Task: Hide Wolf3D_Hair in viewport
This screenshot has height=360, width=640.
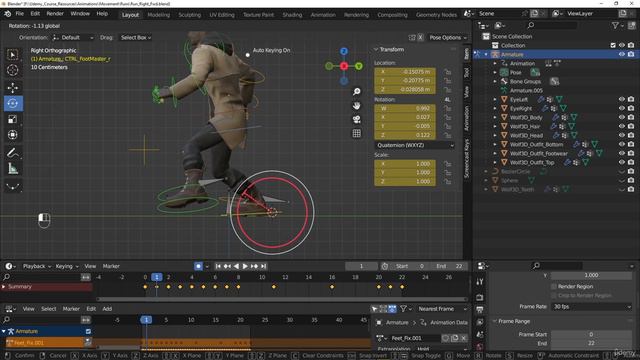Action: [622, 126]
